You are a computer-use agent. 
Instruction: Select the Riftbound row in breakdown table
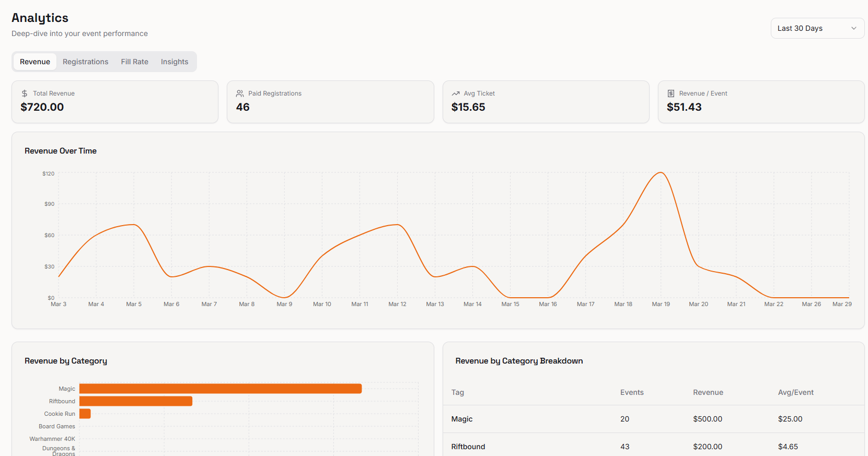tap(653, 447)
